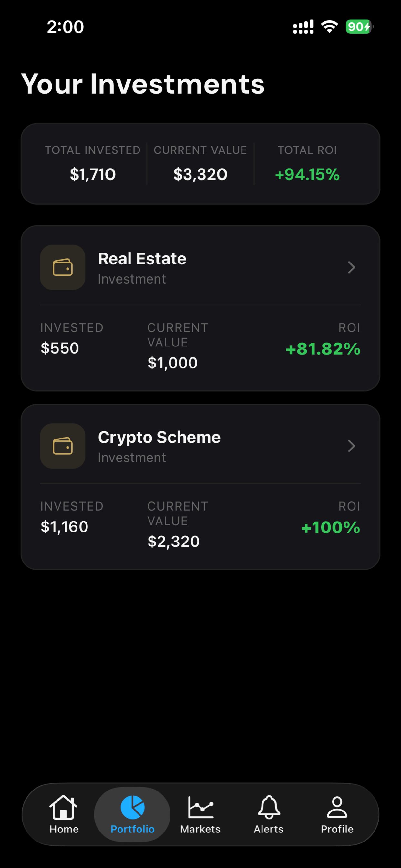The width and height of the screenshot is (401, 868).
Task: Expand Real Estate details chevron
Action: pos(352,267)
